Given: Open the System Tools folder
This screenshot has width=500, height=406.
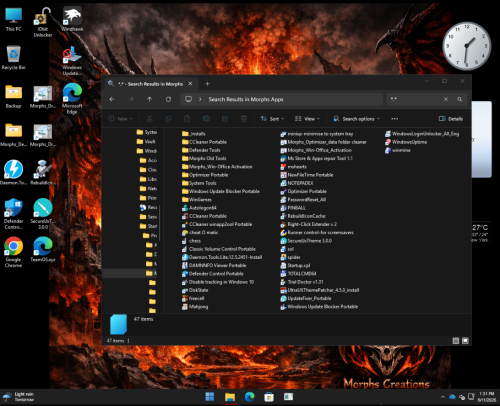Looking at the screenshot, I should (199, 183).
